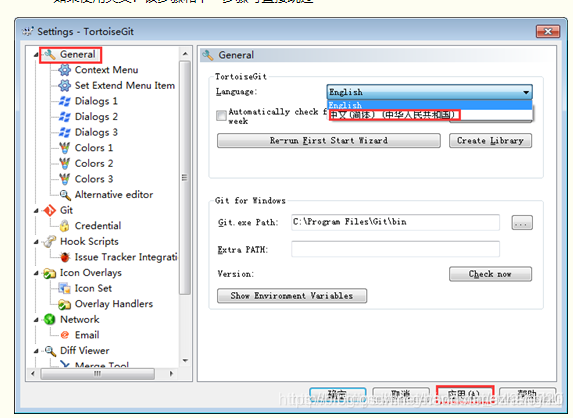Click the Colors 1 palette icon

[65, 148]
